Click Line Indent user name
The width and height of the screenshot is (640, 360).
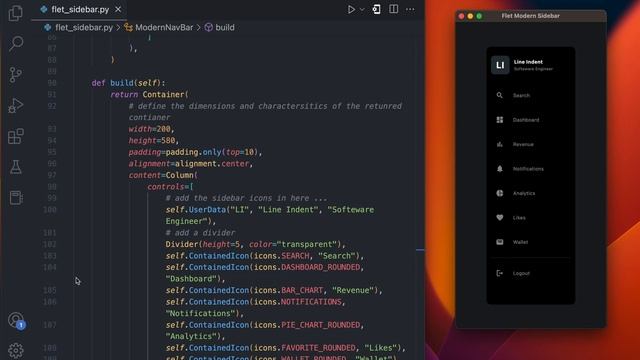click(528, 62)
